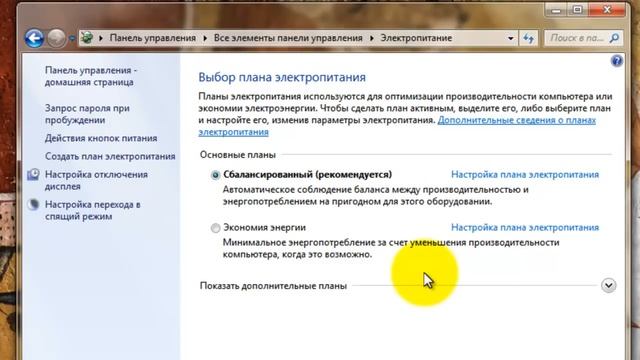
Task: Click the 'Основные планы' section label
Action: click(x=238, y=155)
